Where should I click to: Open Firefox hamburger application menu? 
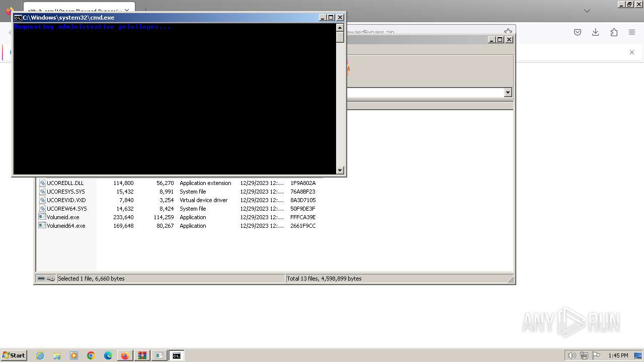(632, 32)
